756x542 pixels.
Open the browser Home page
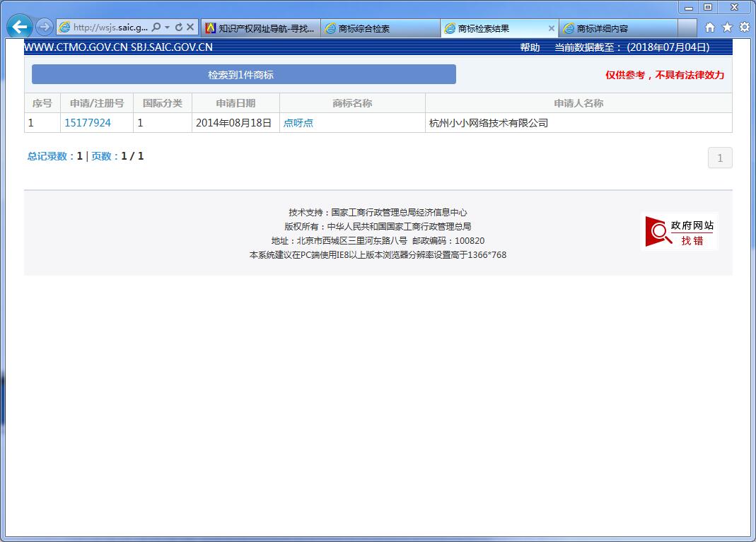click(710, 26)
